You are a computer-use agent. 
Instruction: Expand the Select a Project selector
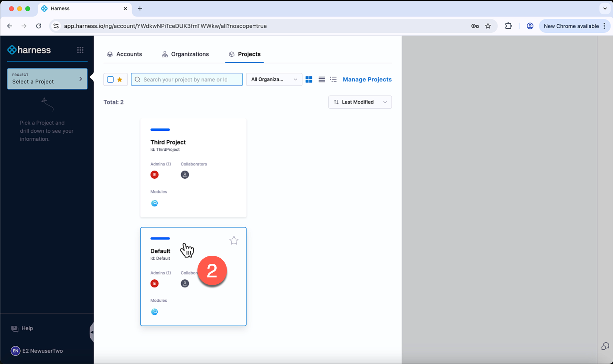pos(47,79)
